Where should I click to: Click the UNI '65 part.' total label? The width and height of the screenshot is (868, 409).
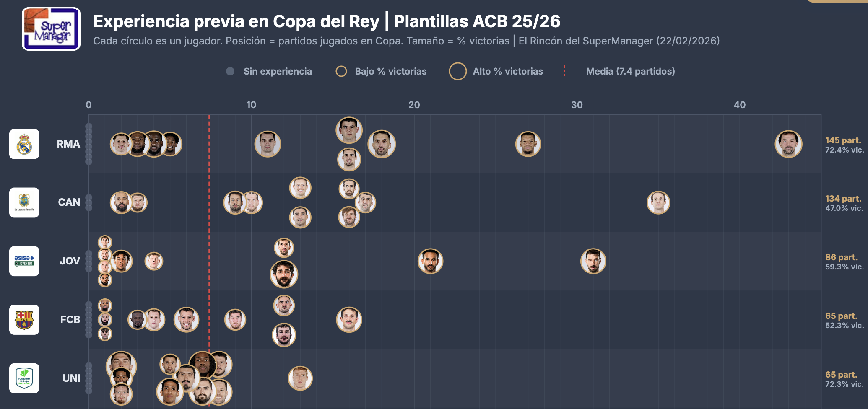pyautogui.click(x=841, y=375)
